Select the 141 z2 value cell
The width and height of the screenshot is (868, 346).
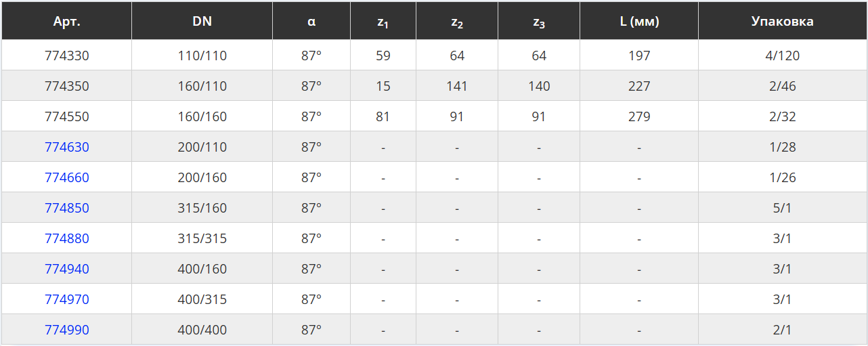(457, 86)
